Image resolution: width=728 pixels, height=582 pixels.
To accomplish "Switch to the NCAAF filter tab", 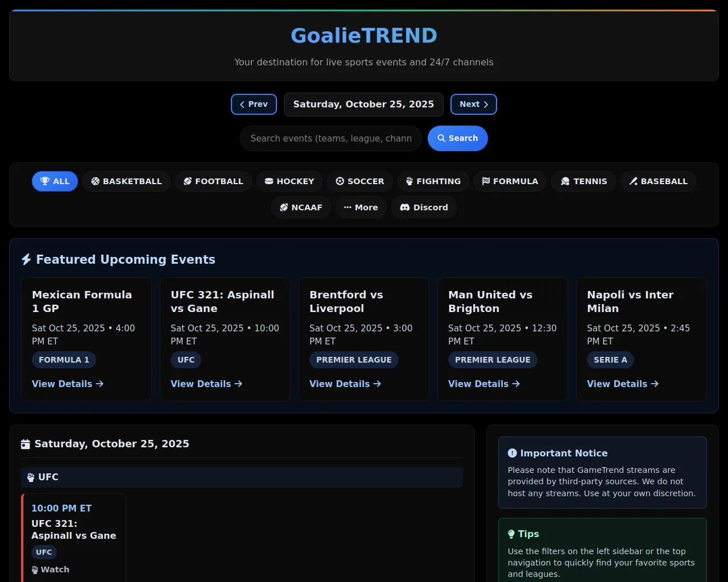I will 301,207.
